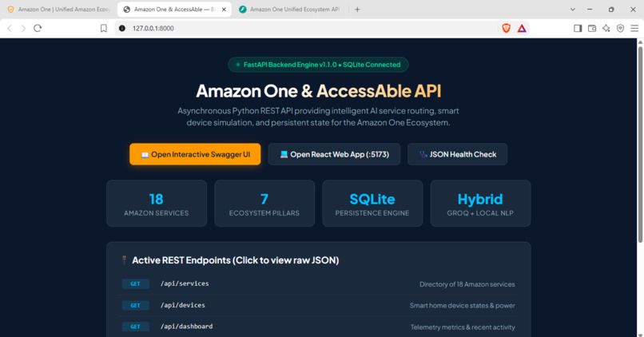
Task: Click the GET badge beside /api/dashboard
Action: click(x=136, y=327)
